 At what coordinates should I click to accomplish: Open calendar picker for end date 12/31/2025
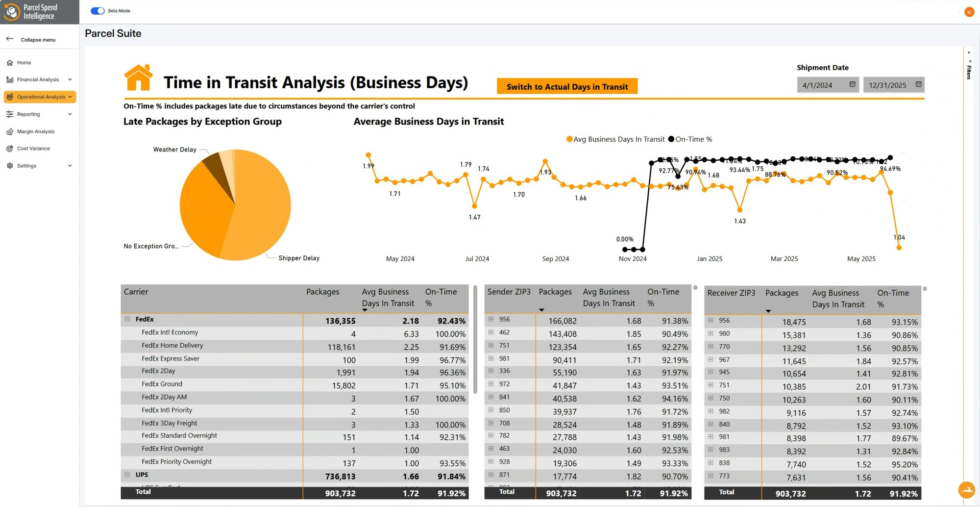click(x=918, y=84)
